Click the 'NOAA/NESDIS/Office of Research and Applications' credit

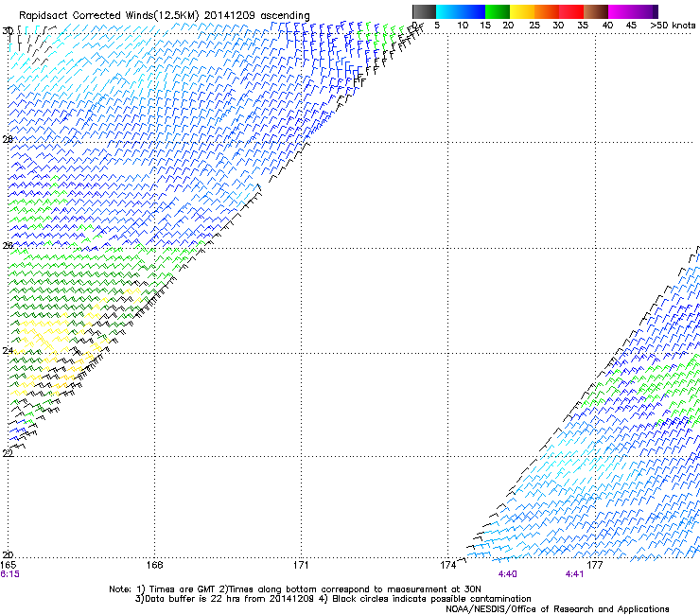(557, 609)
